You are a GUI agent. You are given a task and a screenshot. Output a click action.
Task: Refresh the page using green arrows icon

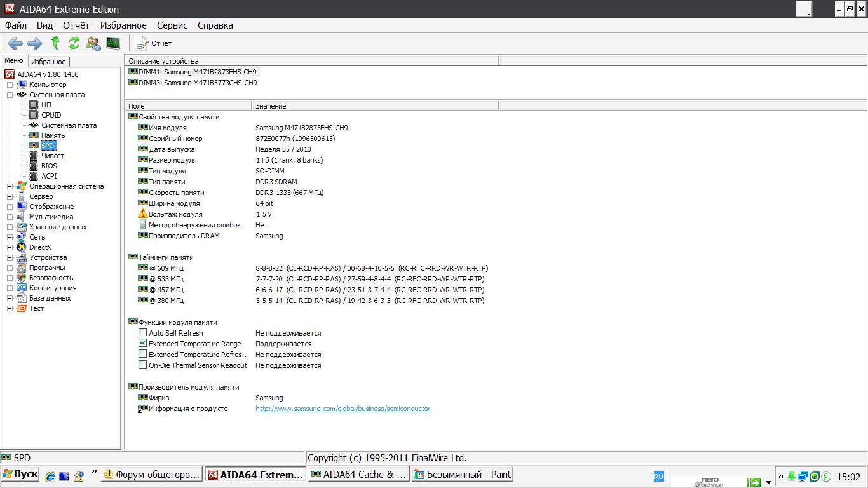click(x=74, y=43)
